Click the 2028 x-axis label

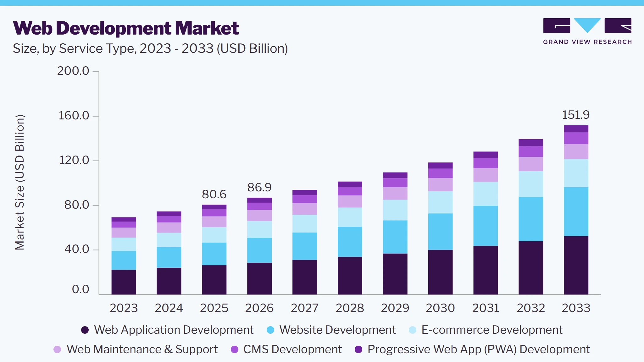point(350,308)
